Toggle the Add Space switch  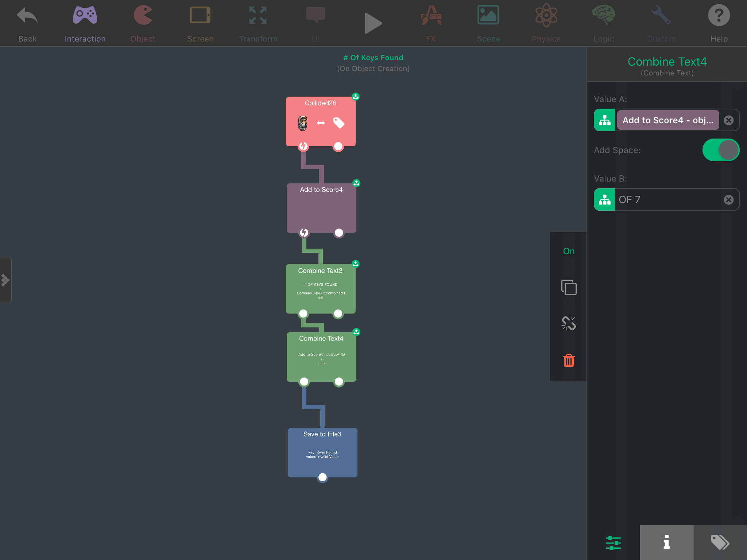point(720,150)
